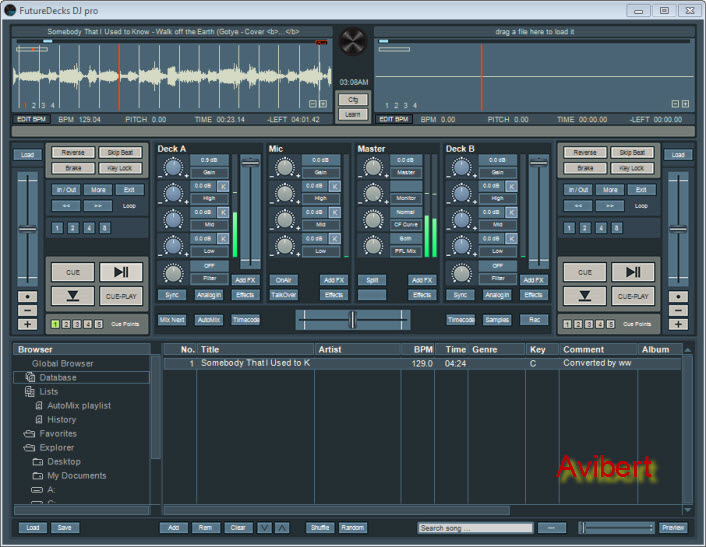
Task: Click Deck B play/pause button
Action: 633,272
